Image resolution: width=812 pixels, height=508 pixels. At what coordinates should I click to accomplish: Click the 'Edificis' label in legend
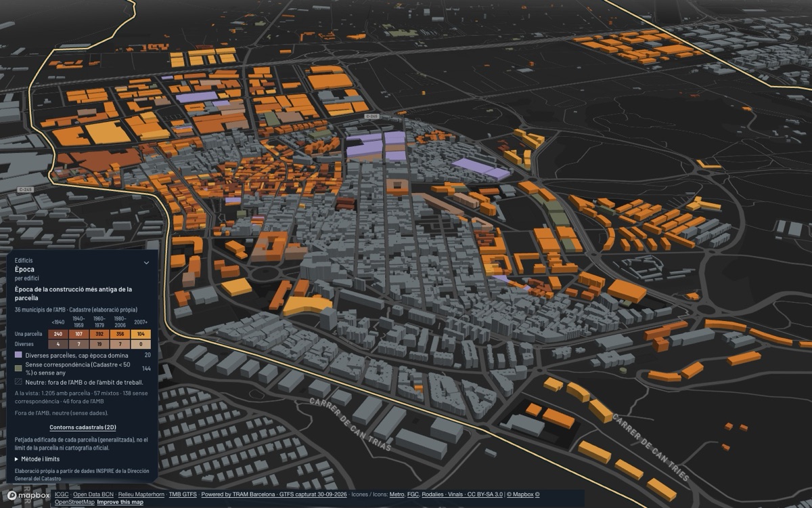point(24,260)
